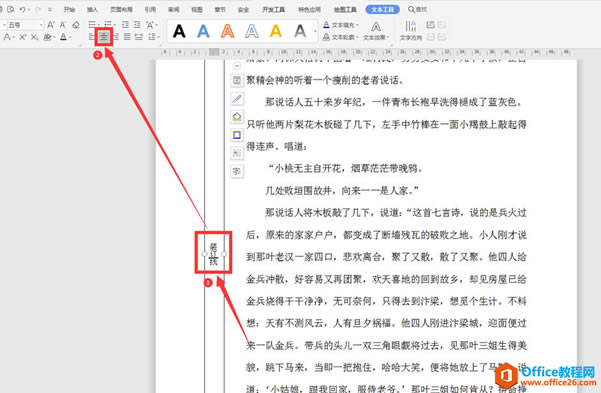Click the floating pen style icon
Image resolution: width=601 pixels, height=393 pixels.
[237, 99]
